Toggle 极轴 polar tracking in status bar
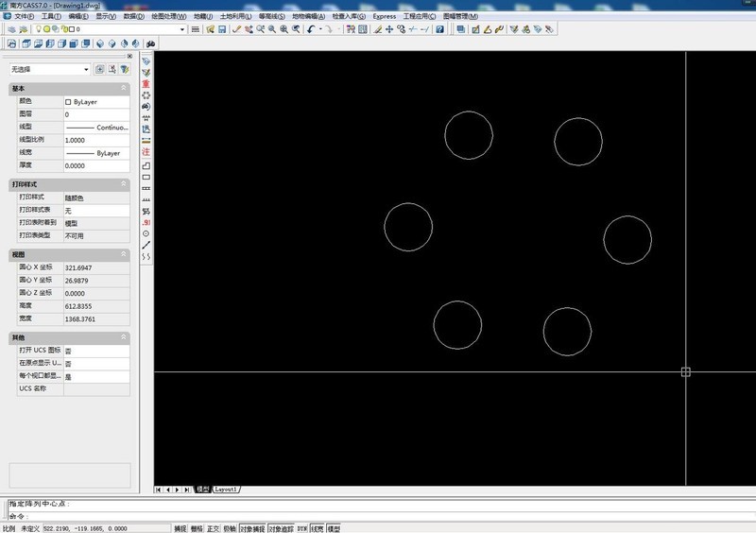Screen dimensions: 756x533 [230, 528]
